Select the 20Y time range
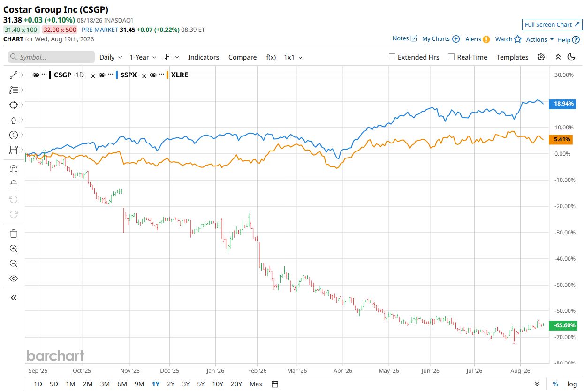The height and width of the screenshot is (392, 584). (236, 384)
